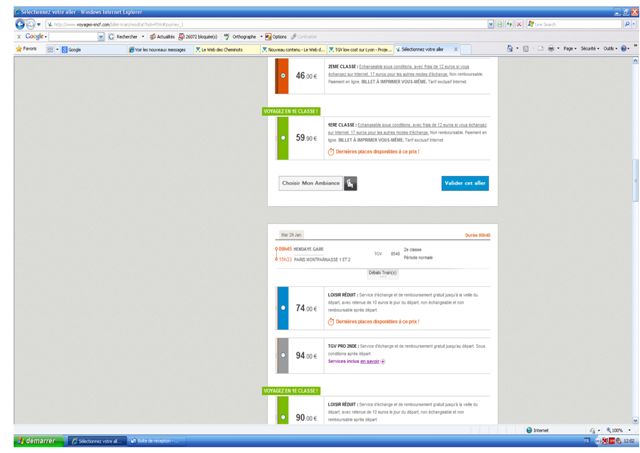The width and height of the screenshot is (640, 453).
Task: Click the seat icon beside Choisir Mon Ambiance
Action: pyautogui.click(x=350, y=183)
